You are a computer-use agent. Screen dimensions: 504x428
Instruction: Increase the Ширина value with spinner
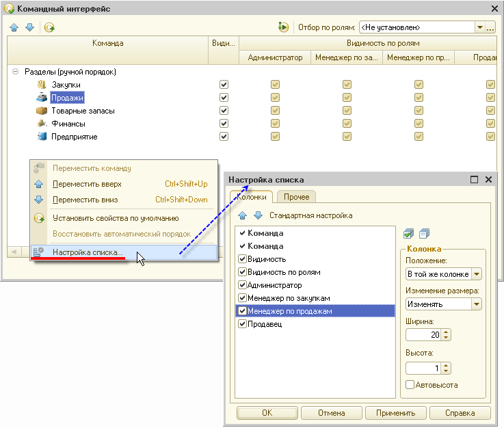pyautogui.click(x=446, y=332)
